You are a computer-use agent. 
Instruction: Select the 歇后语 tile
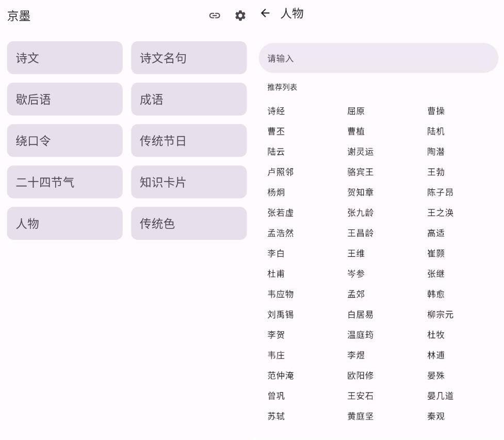[64, 99]
